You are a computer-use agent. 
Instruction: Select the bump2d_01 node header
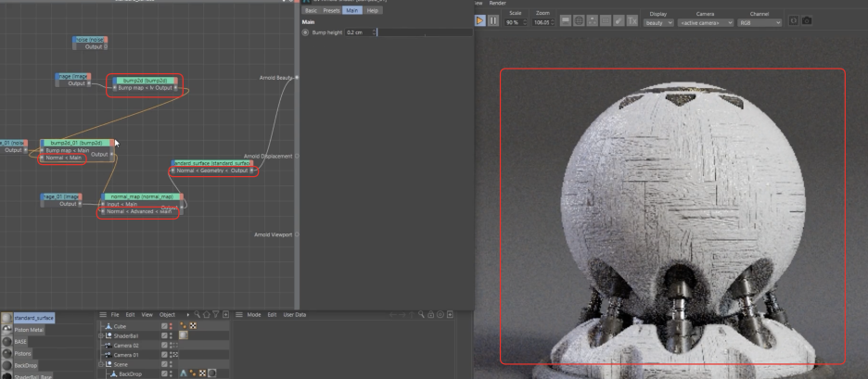coord(76,143)
